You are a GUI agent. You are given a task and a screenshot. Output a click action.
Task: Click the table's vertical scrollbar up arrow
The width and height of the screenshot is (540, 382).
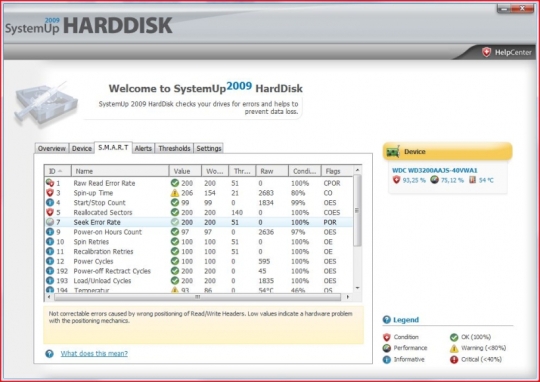coord(357,170)
